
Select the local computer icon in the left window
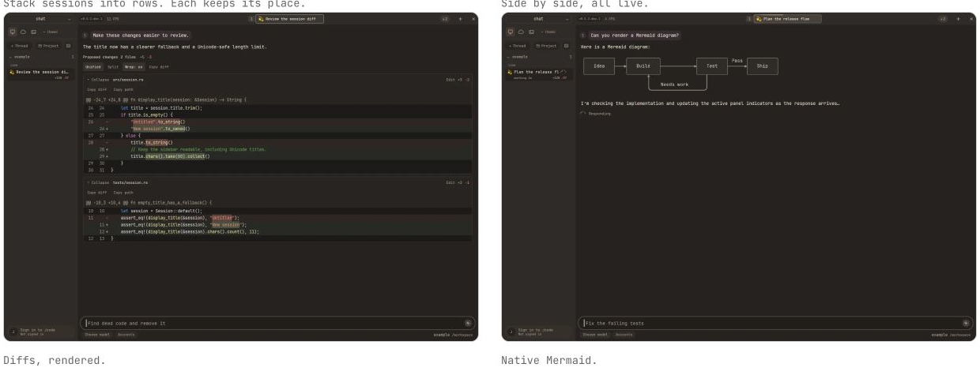pyautogui.click(x=13, y=32)
